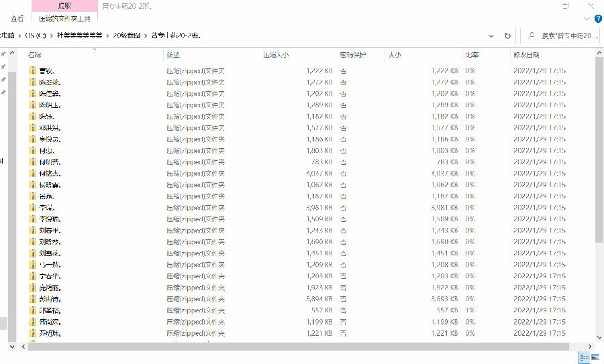Open the 查看 (View) ribbon tab
Viewport: 604px width, 364px height.
pos(17,19)
